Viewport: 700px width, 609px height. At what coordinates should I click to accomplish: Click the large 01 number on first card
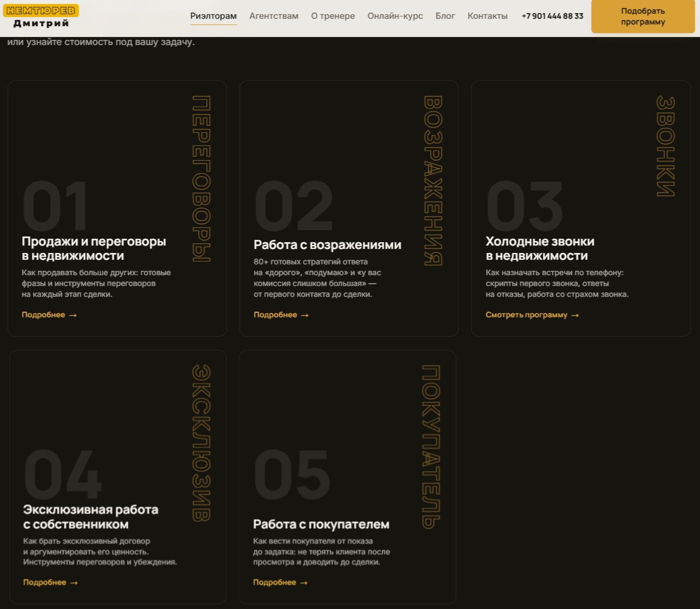tap(55, 206)
